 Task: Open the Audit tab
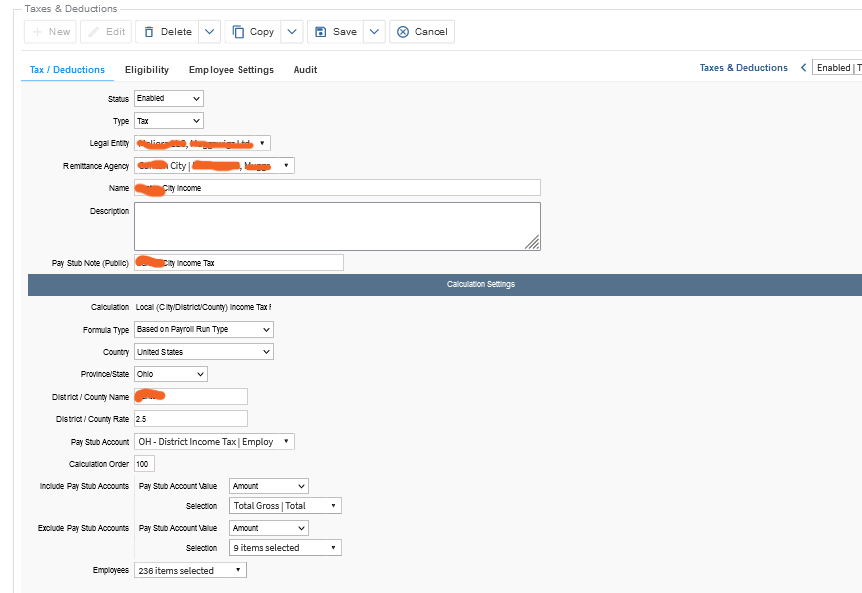(x=305, y=70)
